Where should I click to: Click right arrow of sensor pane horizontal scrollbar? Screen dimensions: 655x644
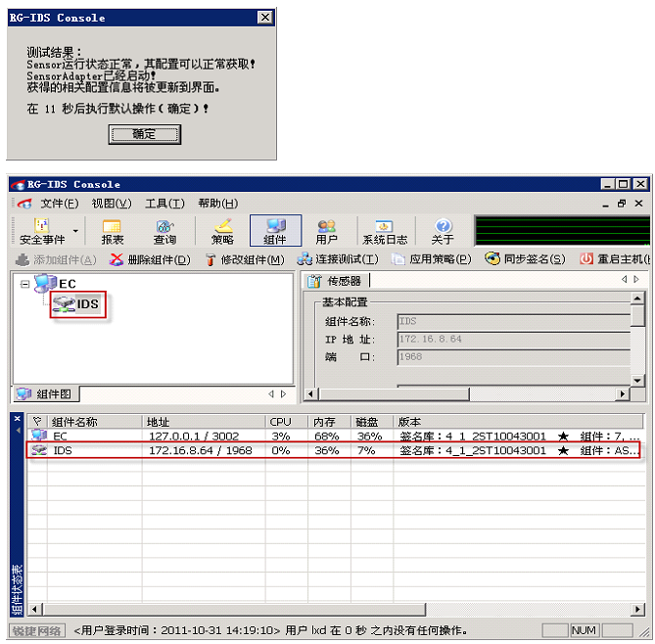pyautogui.click(x=623, y=393)
